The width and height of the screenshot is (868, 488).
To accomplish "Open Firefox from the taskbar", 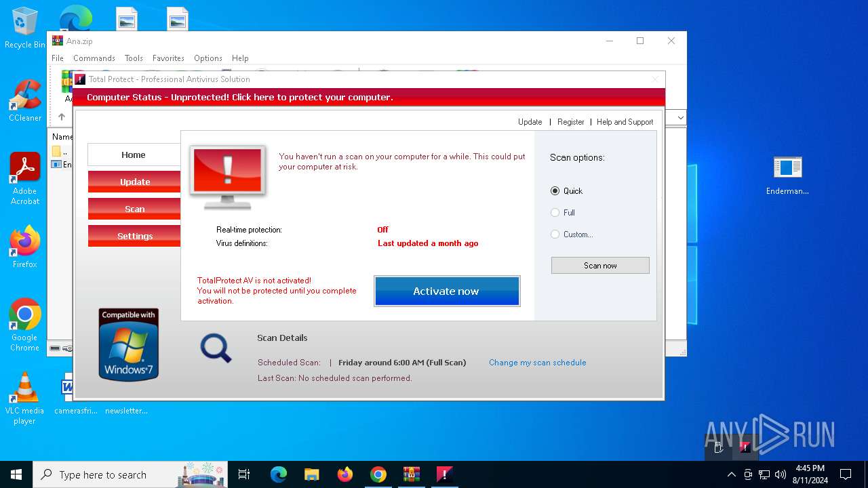I will click(345, 474).
